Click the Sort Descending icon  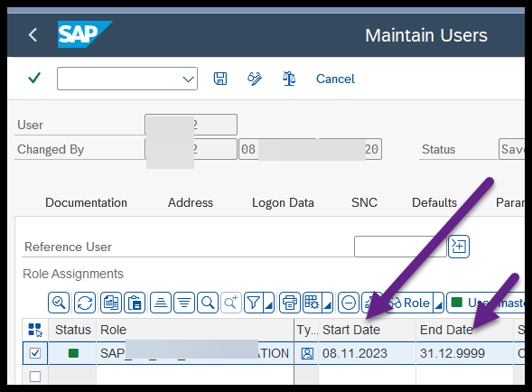184,303
